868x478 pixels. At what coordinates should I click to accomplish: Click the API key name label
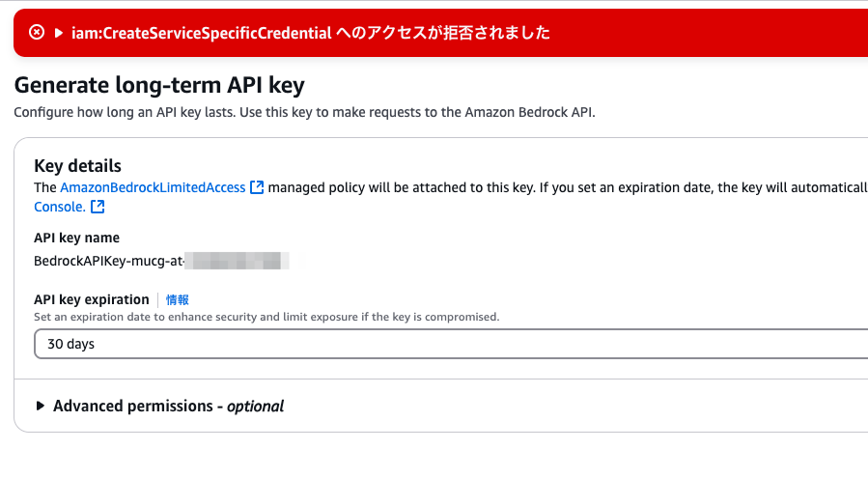[x=76, y=238]
